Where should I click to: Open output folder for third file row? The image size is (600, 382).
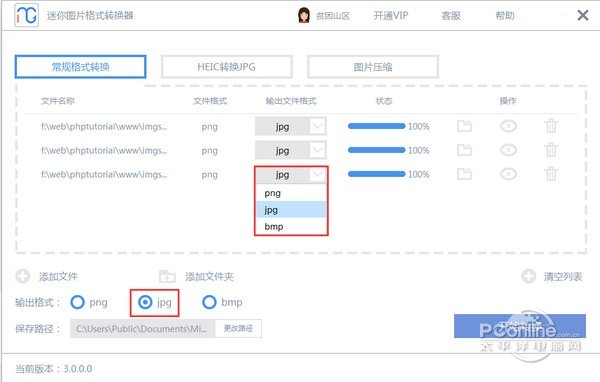[x=465, y=174]
